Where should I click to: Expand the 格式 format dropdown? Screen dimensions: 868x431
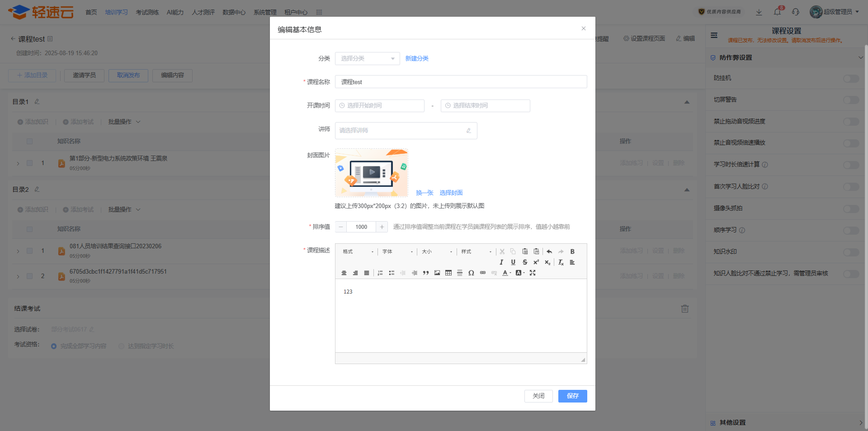pyautogui.click(x=358, y=251)
